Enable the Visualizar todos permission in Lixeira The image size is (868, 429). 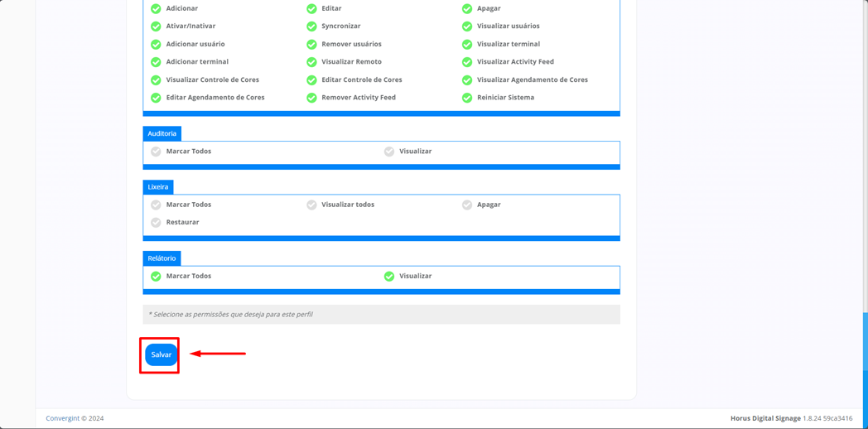[311, 205]
